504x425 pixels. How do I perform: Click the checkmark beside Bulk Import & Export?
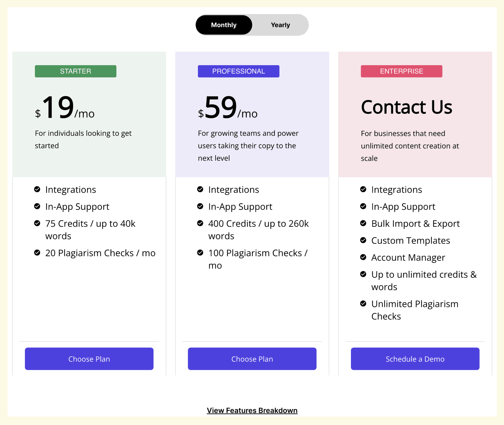tap(363, 223)
